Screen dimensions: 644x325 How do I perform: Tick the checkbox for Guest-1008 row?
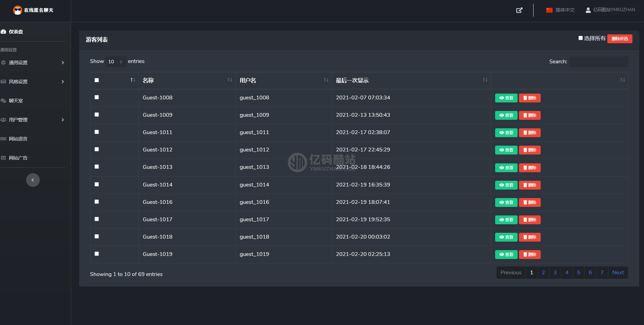(97, 97)
